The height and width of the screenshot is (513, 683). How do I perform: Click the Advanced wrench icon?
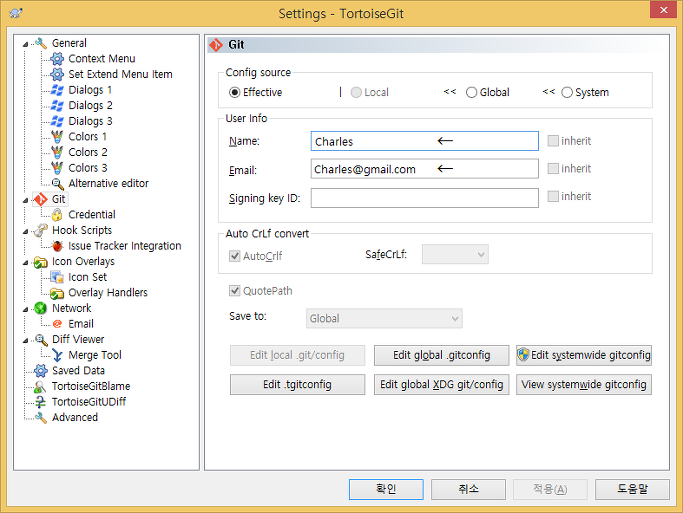[41, 418]
